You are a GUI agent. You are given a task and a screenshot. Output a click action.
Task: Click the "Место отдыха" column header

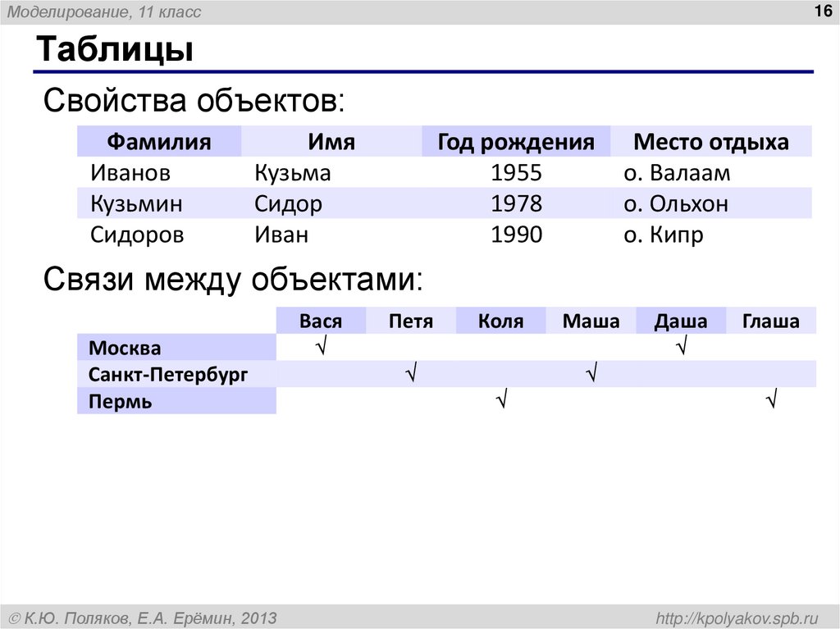(711, 141)
